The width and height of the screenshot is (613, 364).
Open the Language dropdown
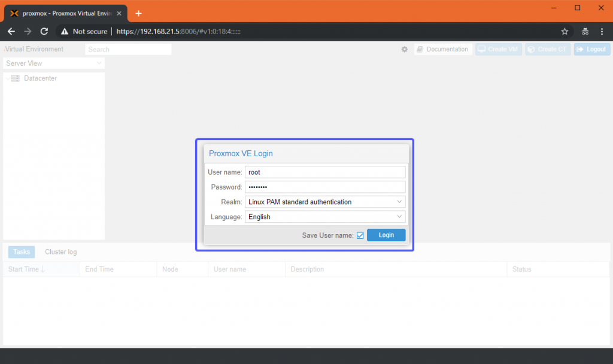pyautogui.click(x=399, y=217)
